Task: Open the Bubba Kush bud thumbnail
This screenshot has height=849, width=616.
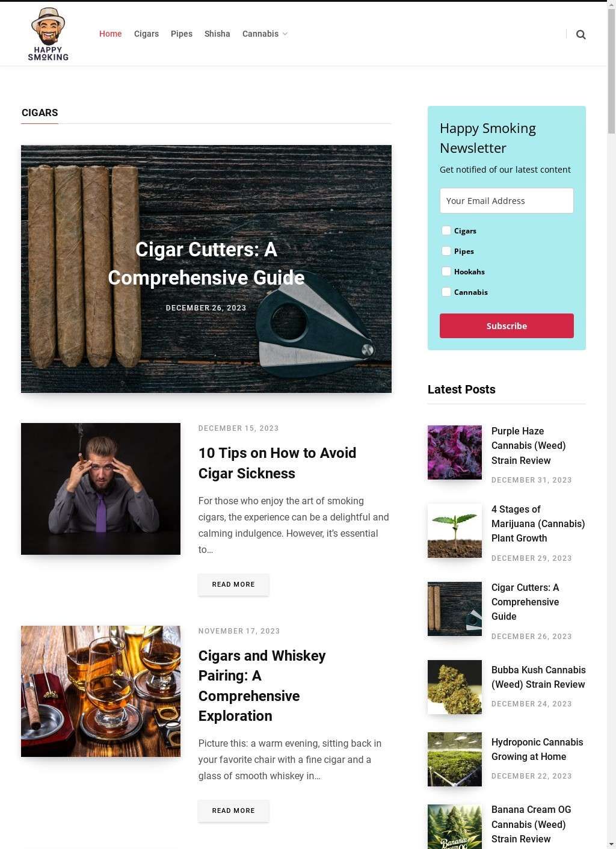Action: click(455, 687)
